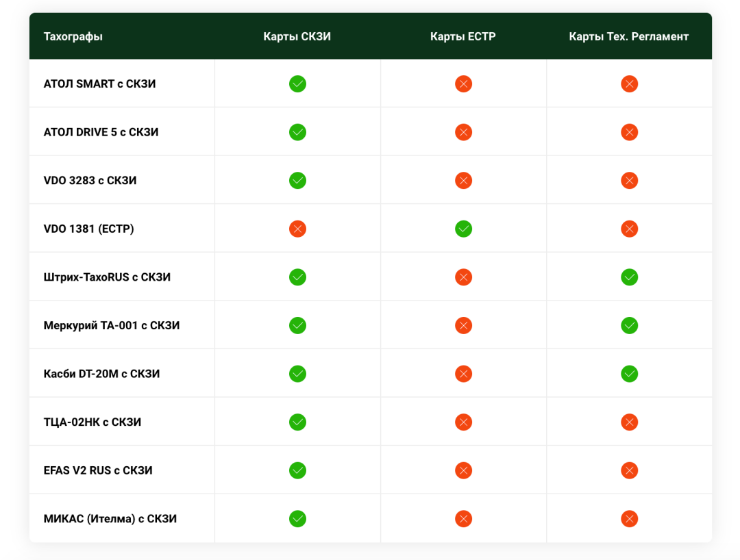
Task: Click МИКАС (Ителма) Тех. Регламент cross icon
Action: tap(629, 518)
